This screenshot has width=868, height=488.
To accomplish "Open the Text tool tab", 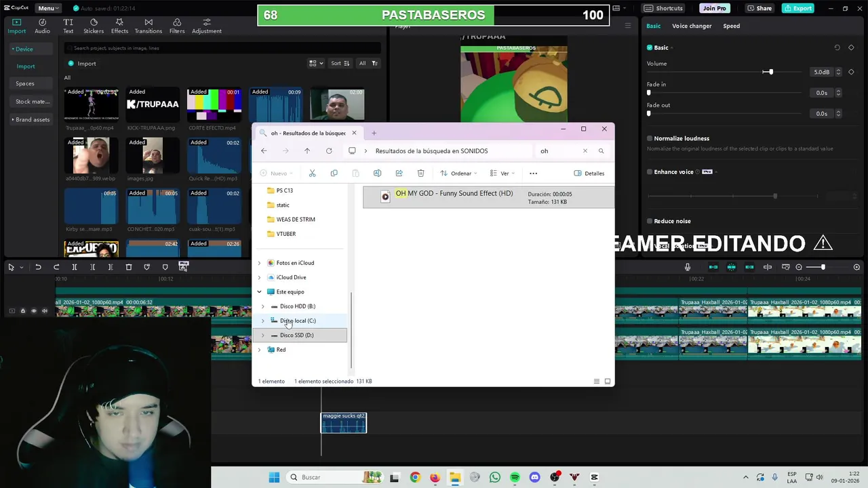I will (68, 26).
